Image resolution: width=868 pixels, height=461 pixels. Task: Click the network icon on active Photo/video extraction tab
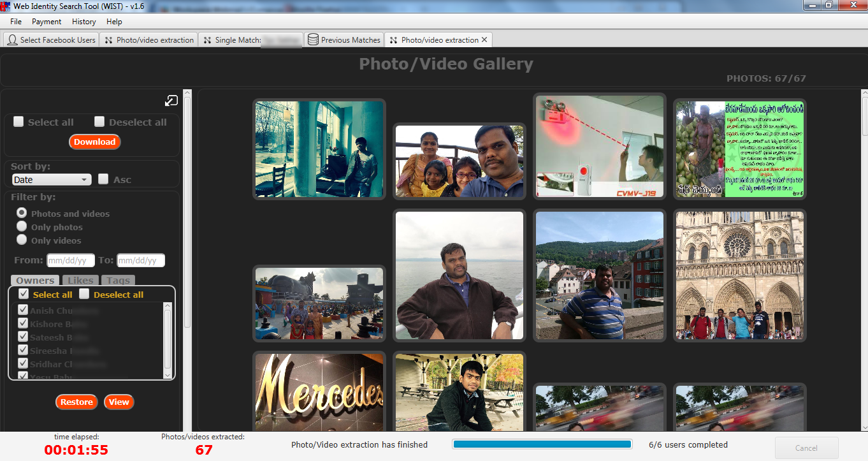coord(393,40)
